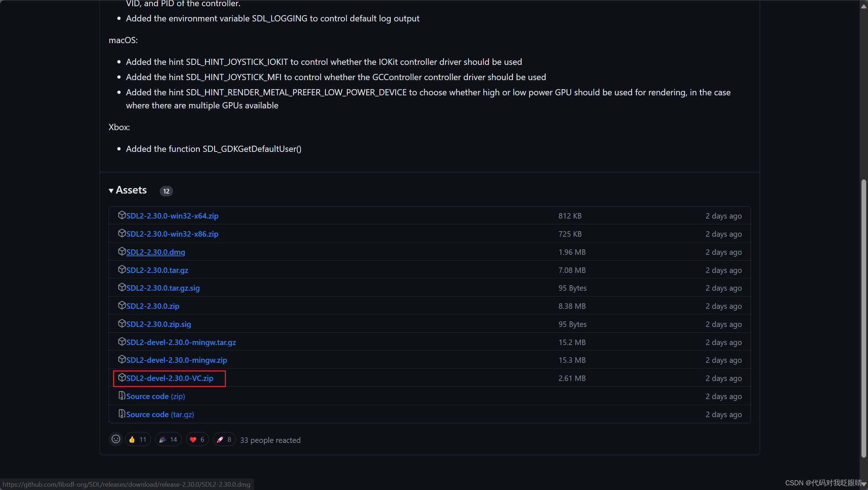
Task: Collapse the Assets section triangle
Action: (111, 191)
